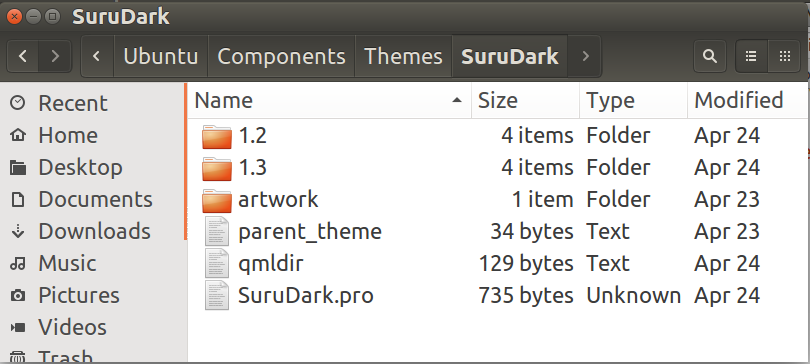Open Videos in the sidebar
The image size is (810, 364).
point(93,327)
